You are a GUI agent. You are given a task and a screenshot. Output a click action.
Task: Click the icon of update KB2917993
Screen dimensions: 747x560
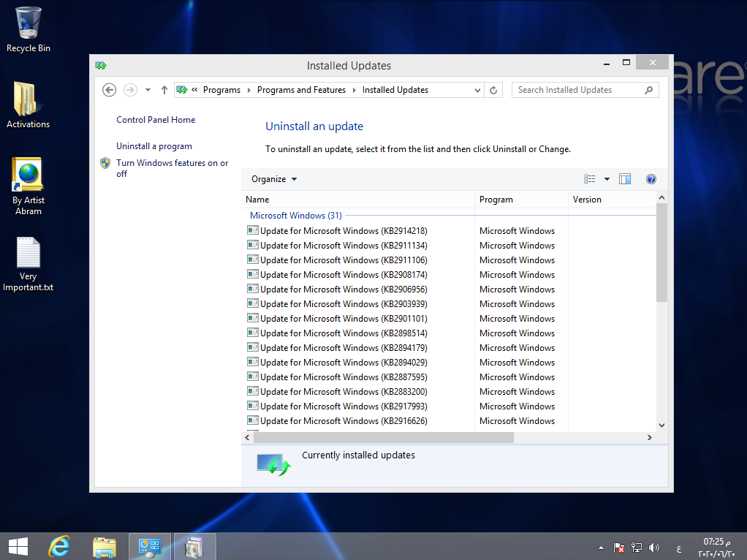coord(252,406)
